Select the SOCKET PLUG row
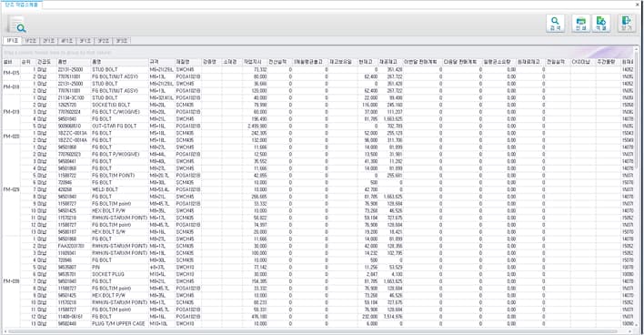The image size is (644, 335). pyautogui.click(x=318, y=274)
